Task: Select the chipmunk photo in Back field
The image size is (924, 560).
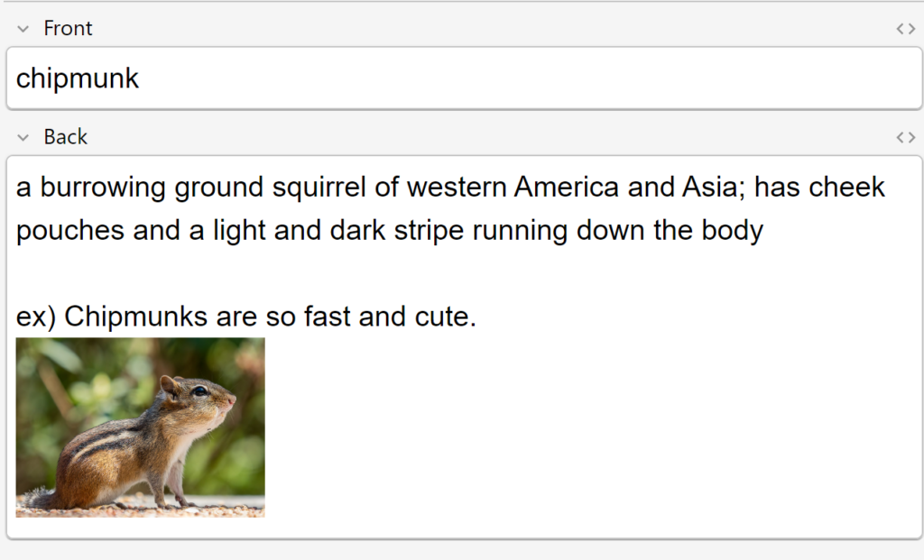Action: click(140, 427)
